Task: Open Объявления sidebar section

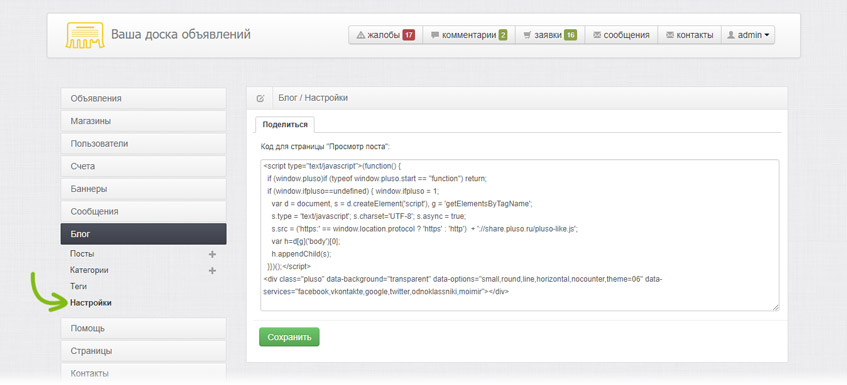Action: coord(143,98)
